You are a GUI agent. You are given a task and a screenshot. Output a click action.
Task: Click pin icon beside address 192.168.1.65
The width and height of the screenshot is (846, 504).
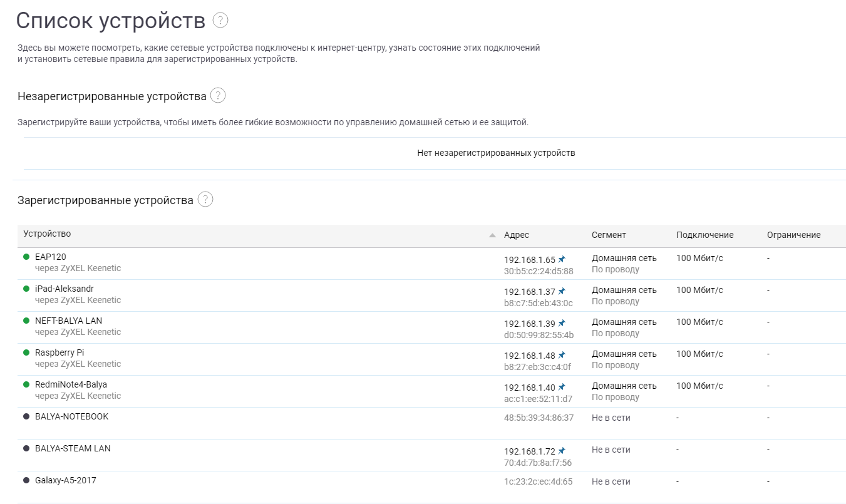[x=562, y=259]
